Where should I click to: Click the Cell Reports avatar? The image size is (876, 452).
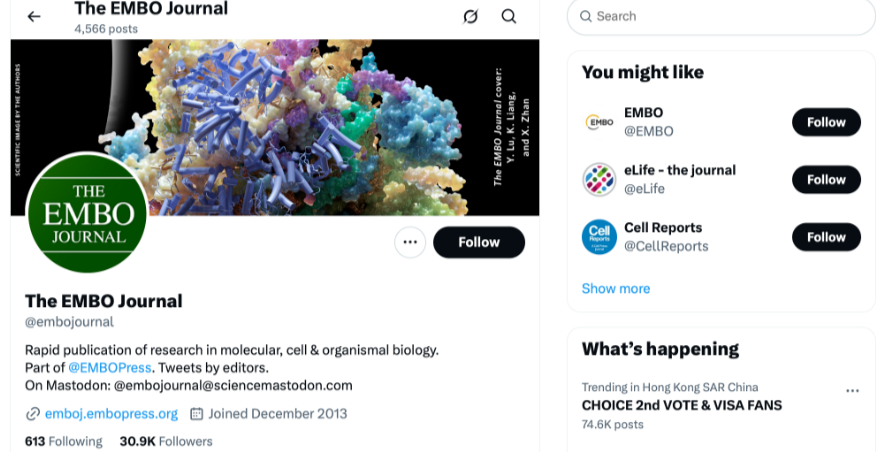coord(599,237)
